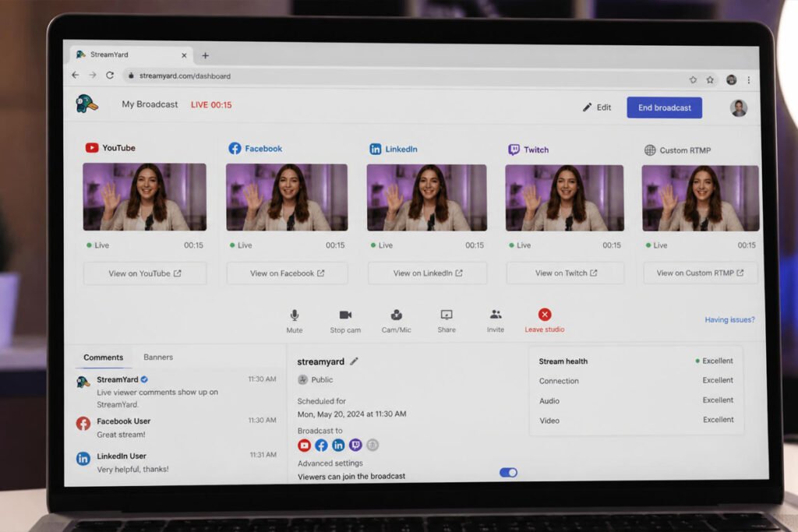Click the gray globe icon under Broadcast to

tap(373, 445)
